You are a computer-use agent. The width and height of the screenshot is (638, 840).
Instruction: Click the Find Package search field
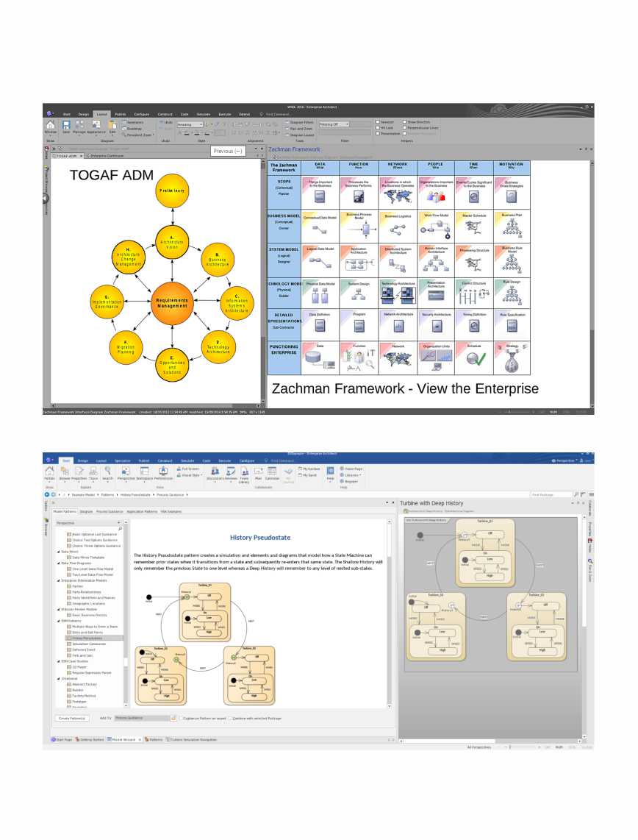tap(551, 494)
